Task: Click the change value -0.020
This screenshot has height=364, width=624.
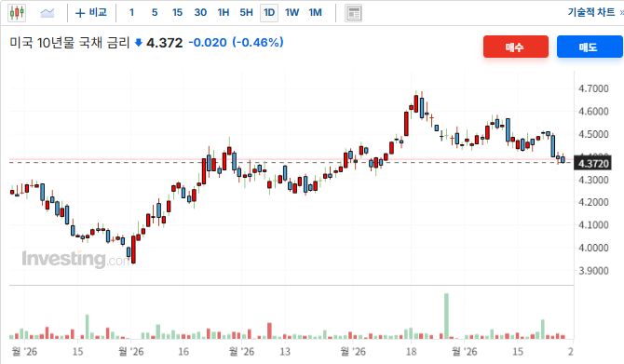Action: coord(208,42)
